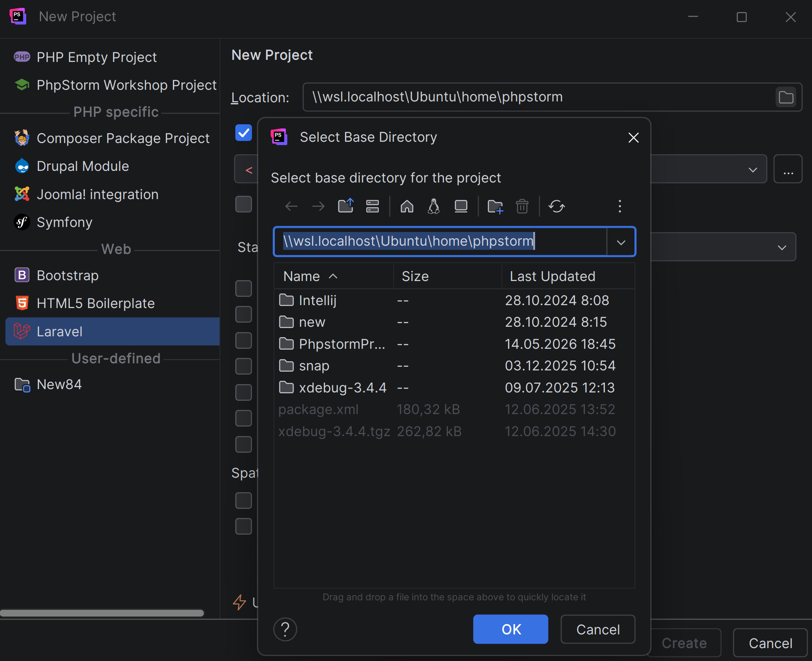This screenshot has width=812, height=661.
Task: Sort by Name column header
Action: [x=334, y=276]
